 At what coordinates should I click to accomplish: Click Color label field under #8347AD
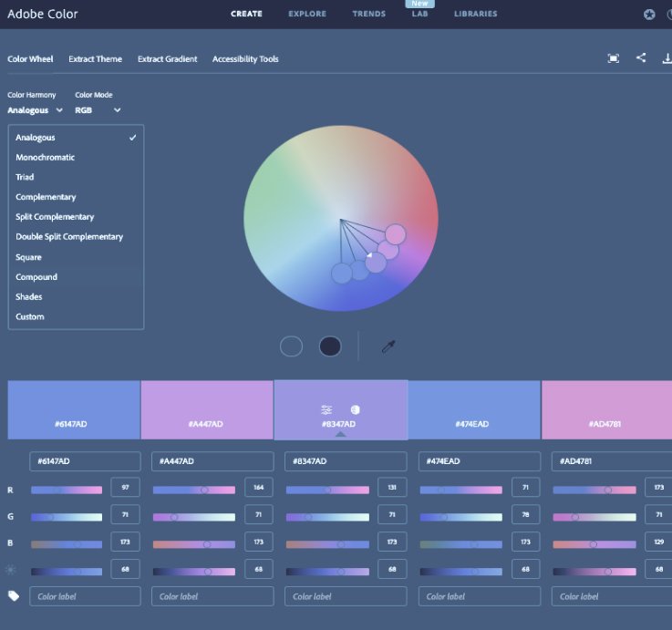click(x=346, y=596)
